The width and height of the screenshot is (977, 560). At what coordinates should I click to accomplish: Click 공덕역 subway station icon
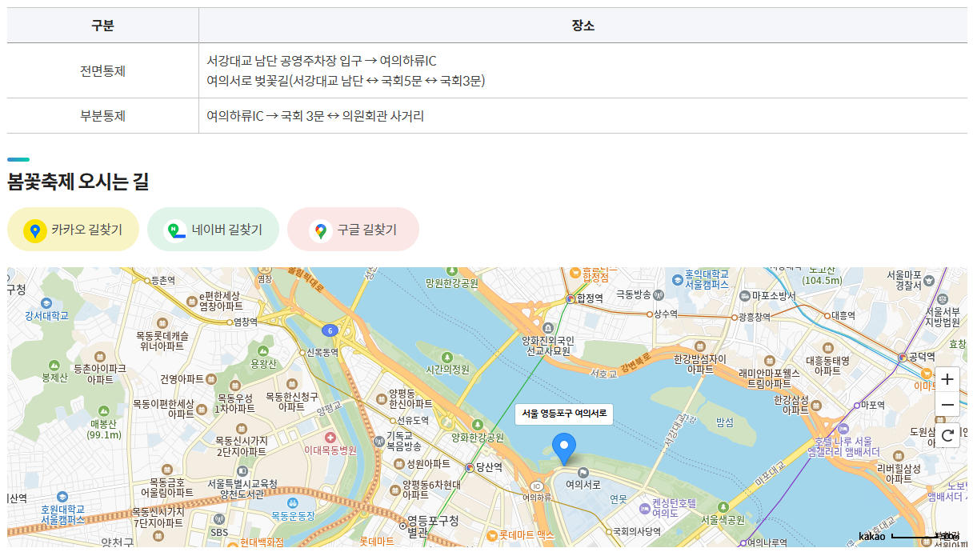point(903,358)
